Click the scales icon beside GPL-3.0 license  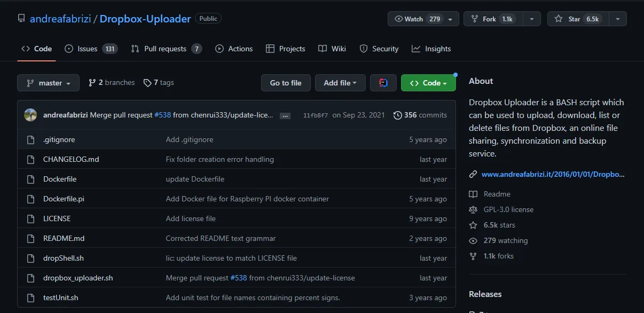[473, 209]
